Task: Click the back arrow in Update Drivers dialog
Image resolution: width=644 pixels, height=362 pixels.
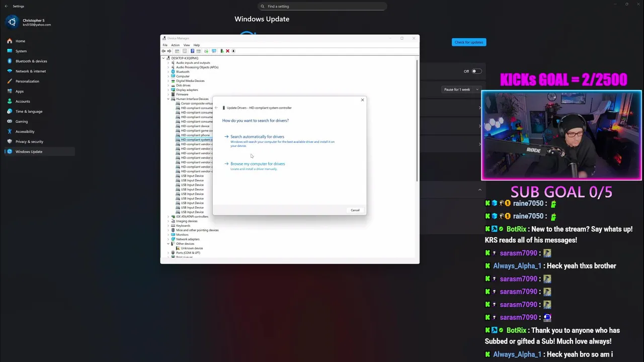Action: coord(216,108)
